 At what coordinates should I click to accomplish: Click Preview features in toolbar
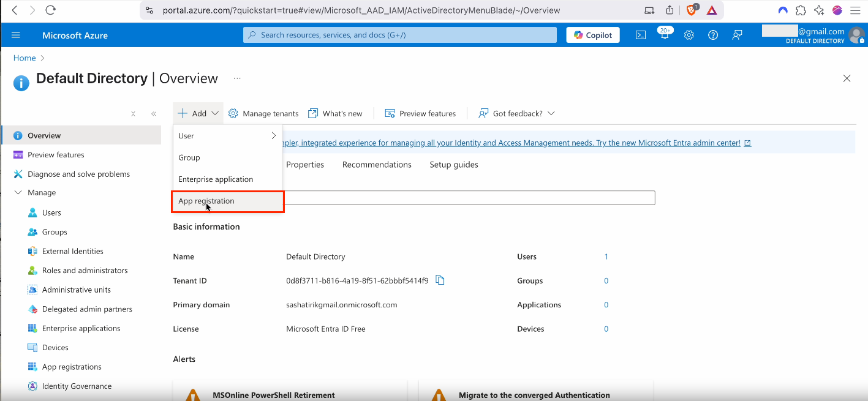420,113
